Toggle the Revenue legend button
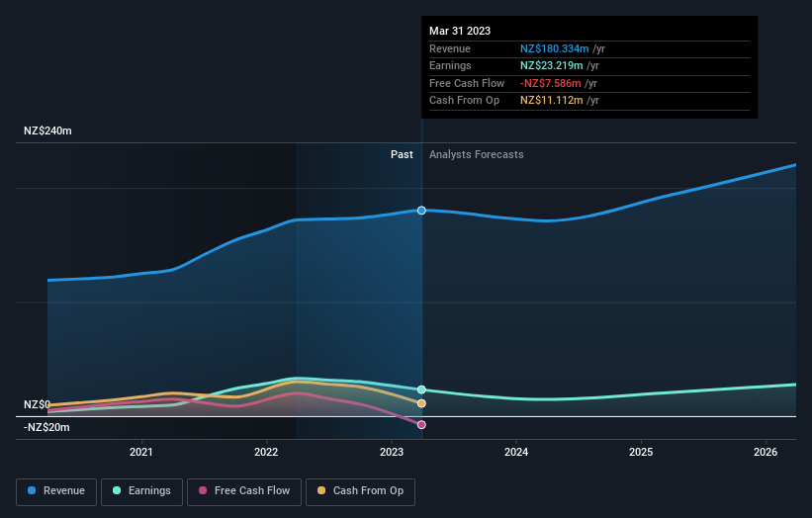Screen dimensions: 812x518 tap(56, 491)
